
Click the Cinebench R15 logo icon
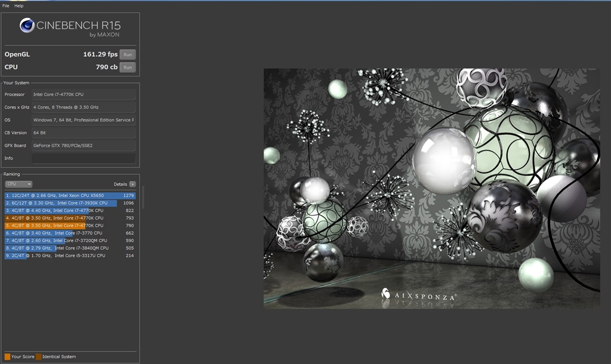tap(27, 25)
